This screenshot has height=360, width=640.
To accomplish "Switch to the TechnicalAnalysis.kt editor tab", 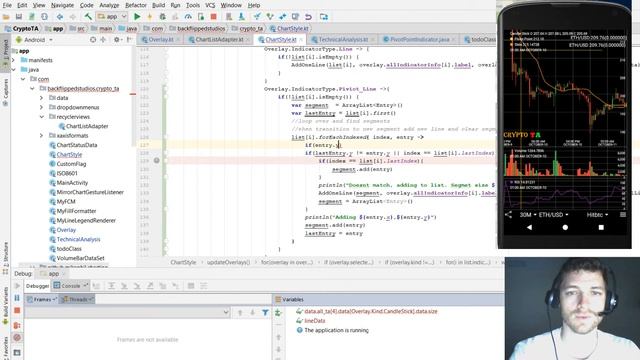I will (343, 40).
